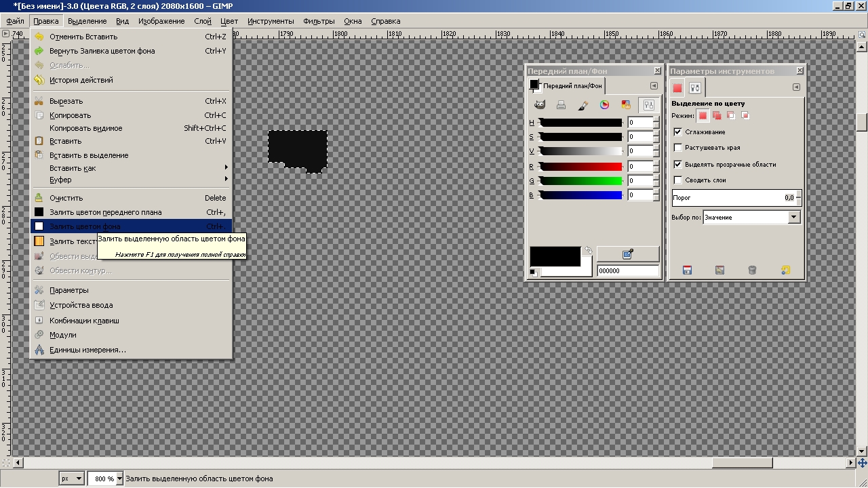This screenshot has width=868, height=488.
Task: Open История действий
Action: point(131,80)
